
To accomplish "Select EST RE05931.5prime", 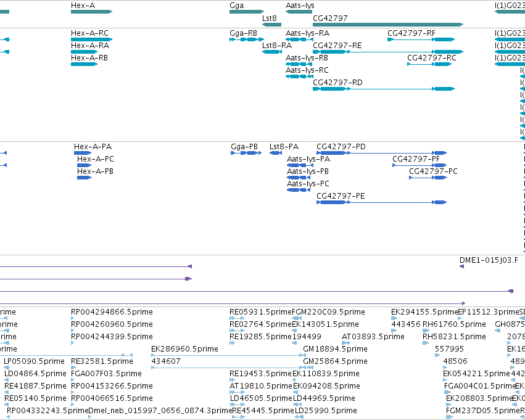I will tap(237, 318).
